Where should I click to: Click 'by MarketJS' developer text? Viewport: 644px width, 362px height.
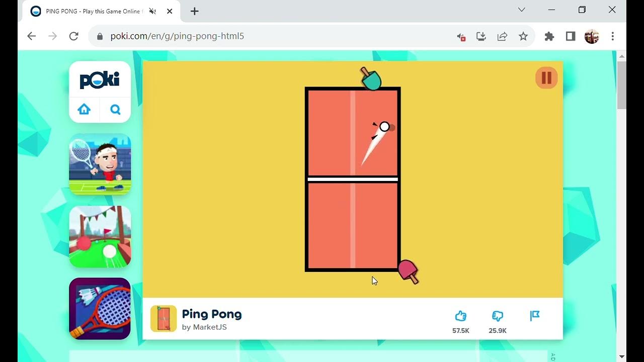[x=204, y=327]
